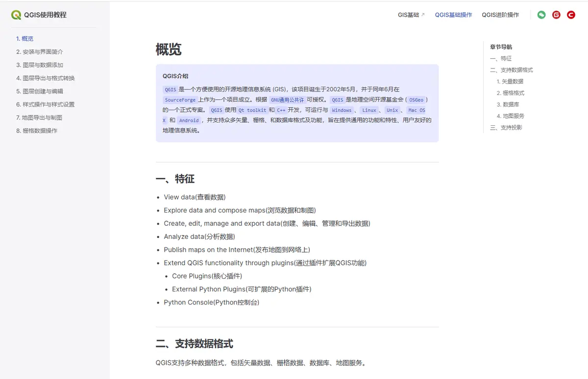Image resolution: width=588 pixels, height=379 pixels.
Task: Select the QGIS基础操作 nav tab
Action: 453,15
